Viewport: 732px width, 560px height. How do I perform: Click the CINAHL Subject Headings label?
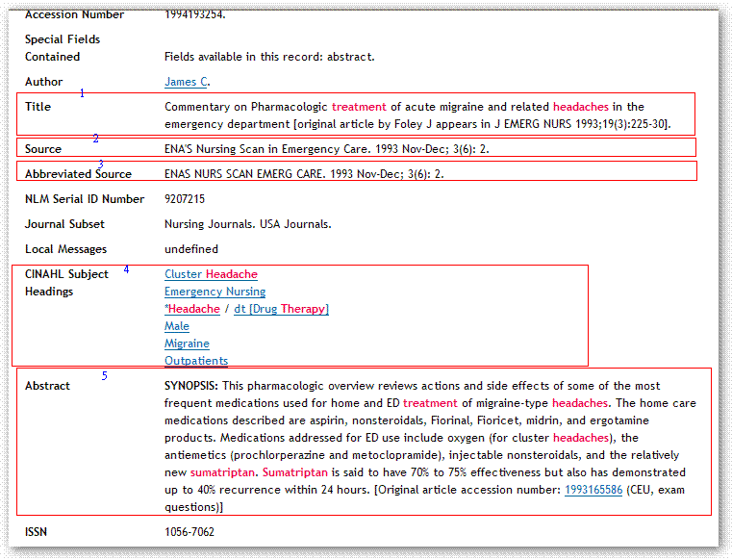pyautogui.click(x=66, y=283)
